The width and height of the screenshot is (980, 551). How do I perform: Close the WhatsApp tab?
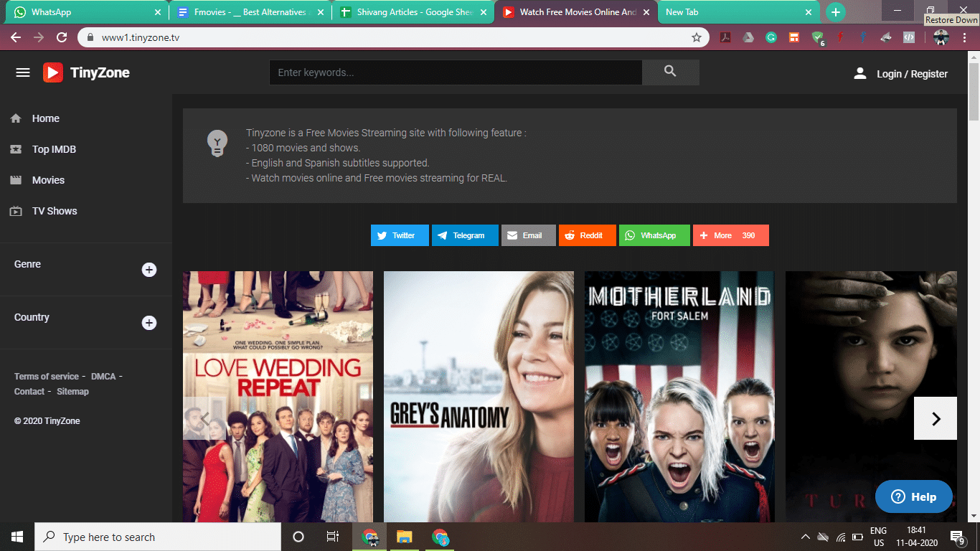coord(158,12)
